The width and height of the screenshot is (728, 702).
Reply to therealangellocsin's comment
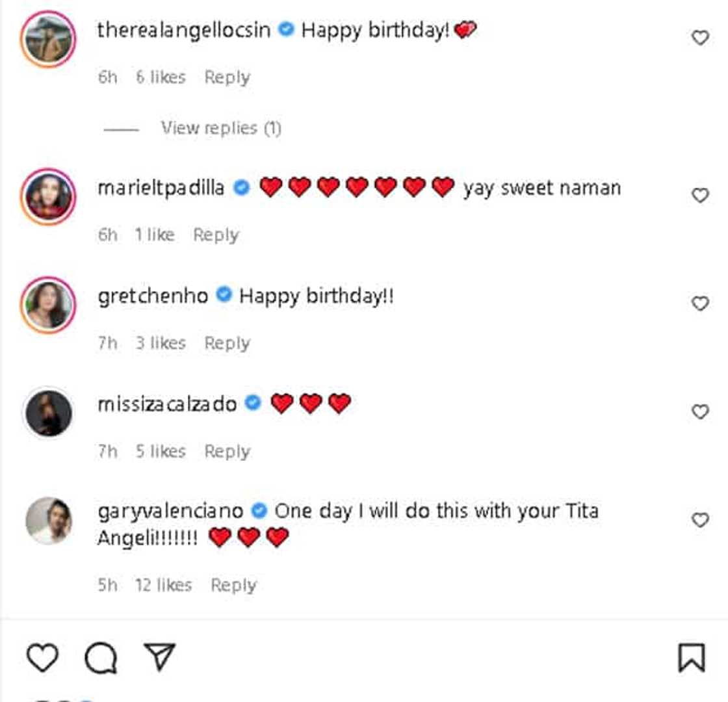pos(227,77)
